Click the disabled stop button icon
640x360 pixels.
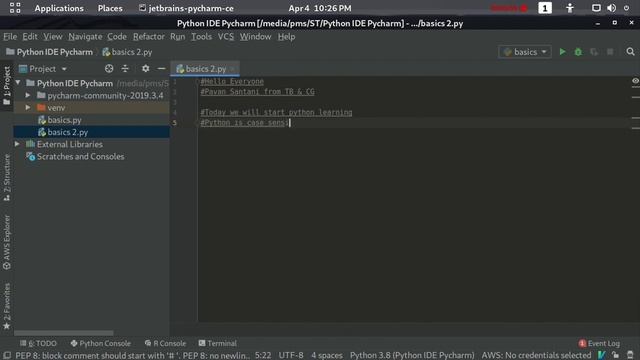pyautogui.click(x=610, y=52)
